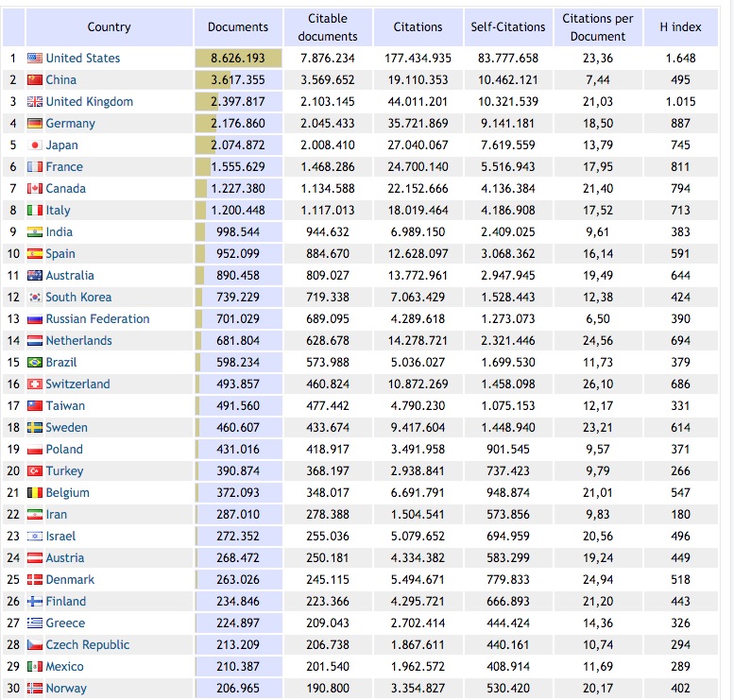
Task: Follow the South Korea link
Action: tap(78, 298)
